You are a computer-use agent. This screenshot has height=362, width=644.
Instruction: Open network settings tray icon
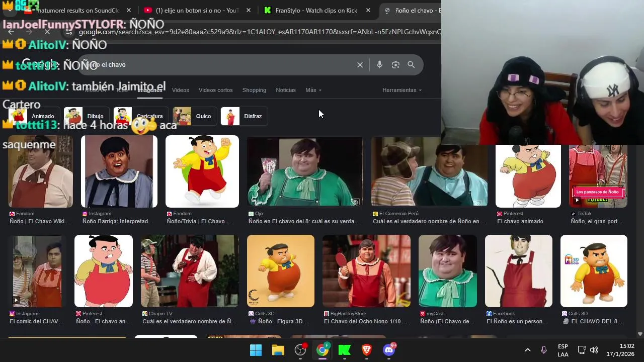(x=582, y=350)
